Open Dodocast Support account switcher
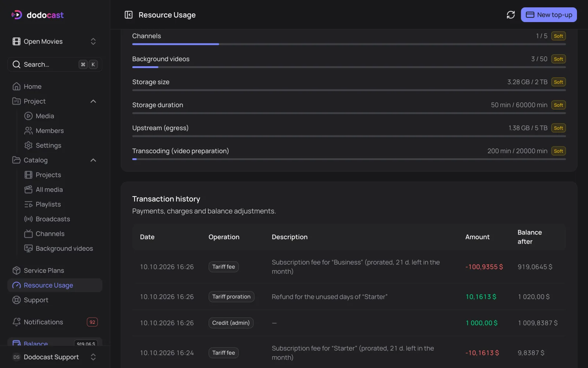 (55, 357)
